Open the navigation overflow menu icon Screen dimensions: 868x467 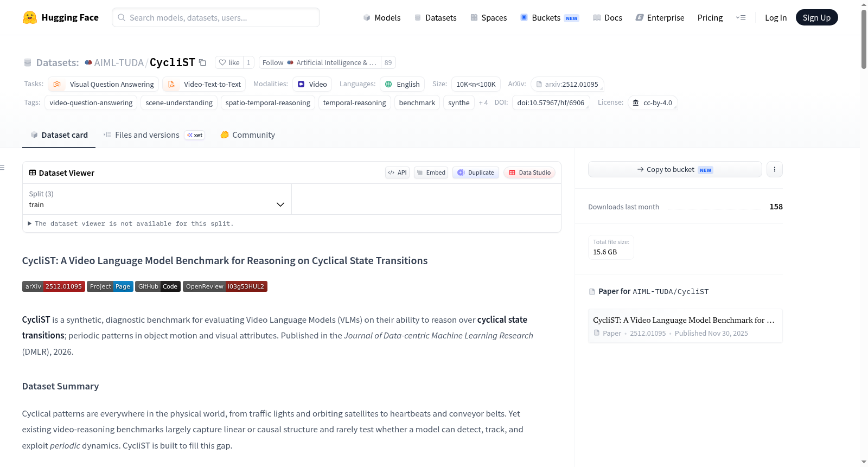pos(741,17)
